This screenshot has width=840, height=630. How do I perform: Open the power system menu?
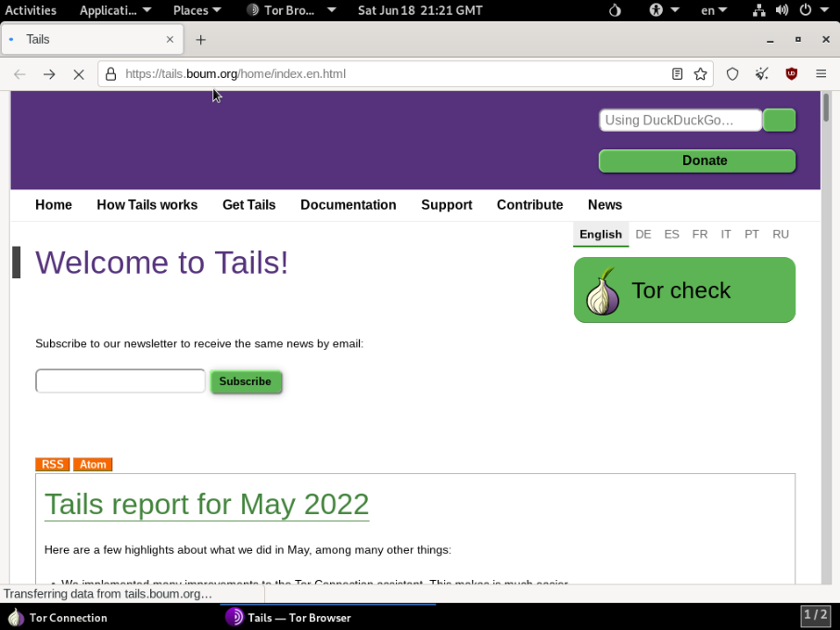tap(813, 10)
